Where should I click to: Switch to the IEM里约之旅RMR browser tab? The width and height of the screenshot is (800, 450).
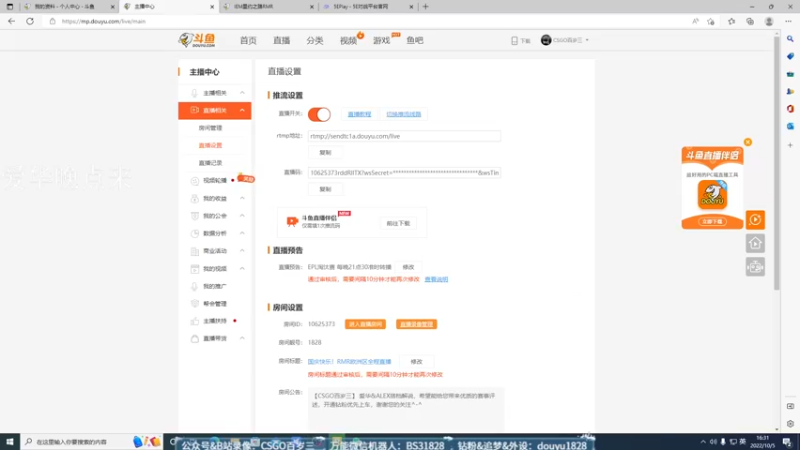pyautogui.click(x=268, y=7)
